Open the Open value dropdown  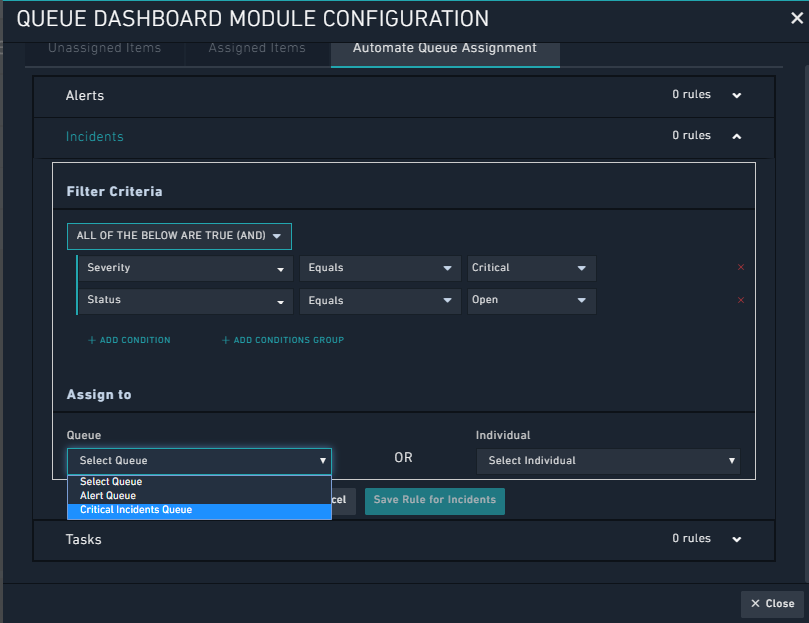click(531, 300)
